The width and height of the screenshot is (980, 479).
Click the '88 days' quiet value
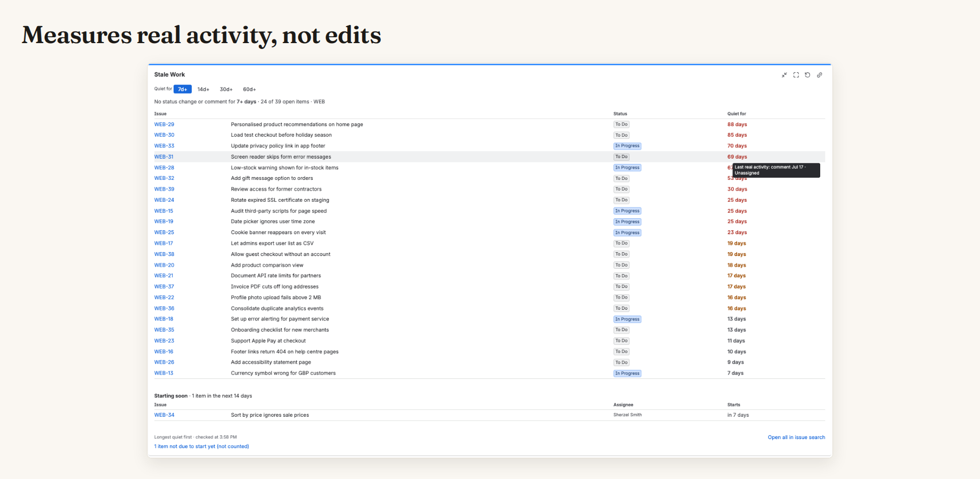pyautogui.click(x=737, y=125)
